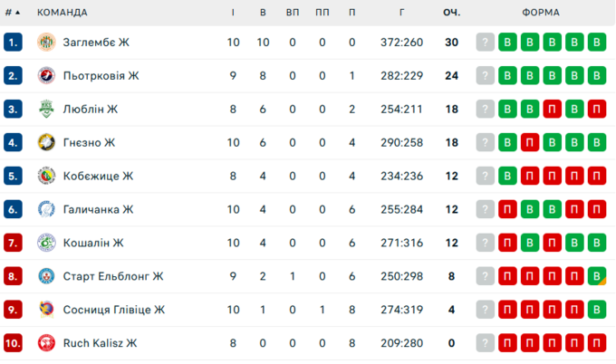Click the Гнєзно Ж team logo

(47, 142)
